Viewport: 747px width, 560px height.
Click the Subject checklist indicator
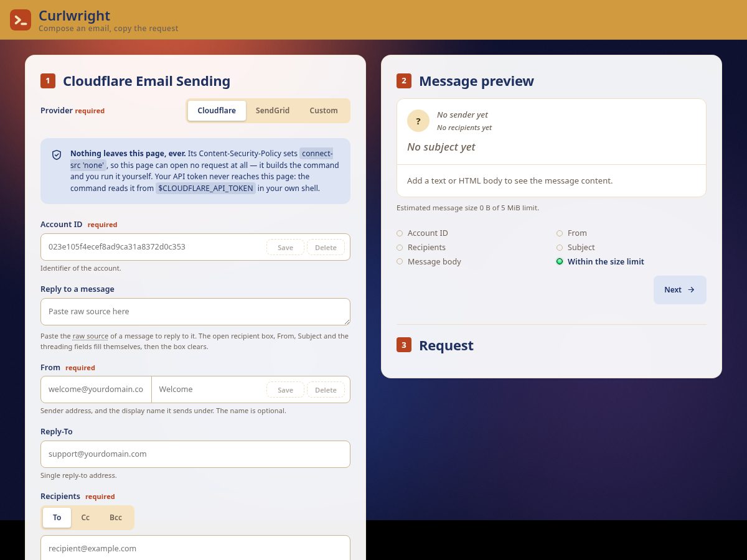(x=560, y=248)
